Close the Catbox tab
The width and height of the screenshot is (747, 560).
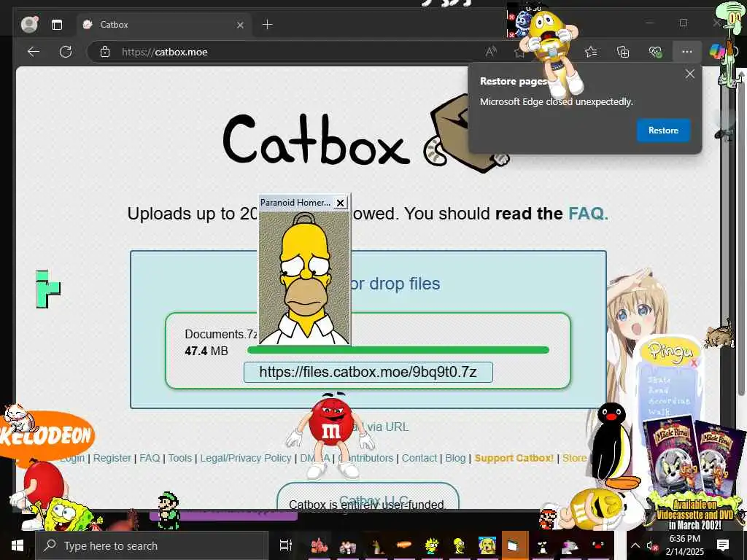(x=240, y=25)
